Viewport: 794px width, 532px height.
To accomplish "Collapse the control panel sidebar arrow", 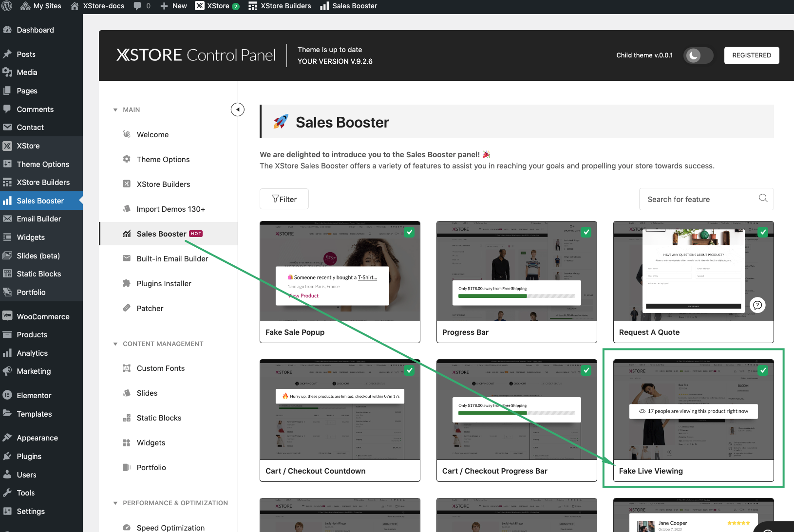I will click(x=238, y=110).
